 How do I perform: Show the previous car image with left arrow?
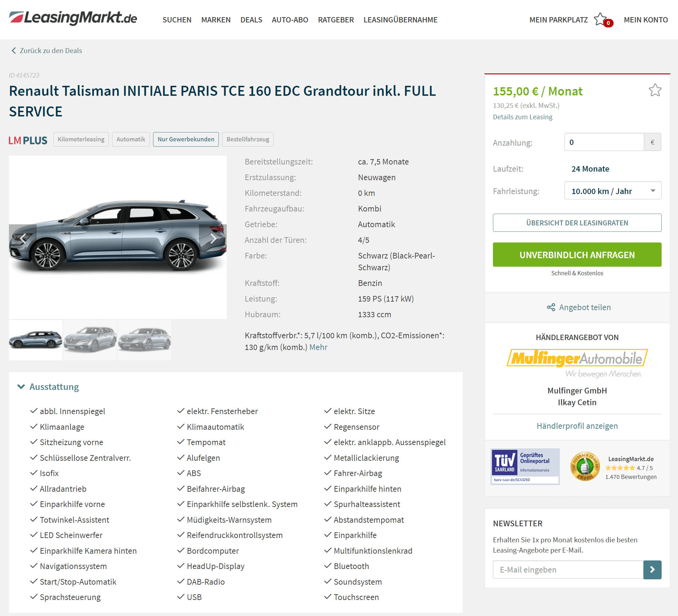coord(23,238)
